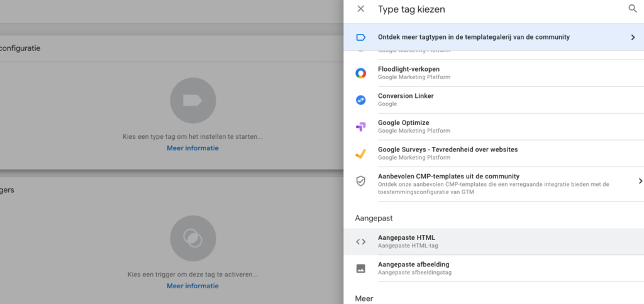Select Aangepaste HTML tag type
The image size is (644, 304).
(494, 242)
